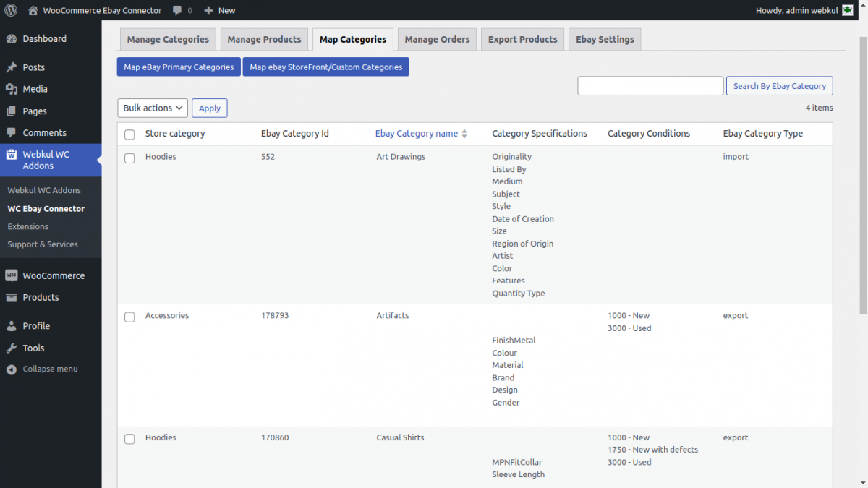This screenshot has width=868, height=488.
Task: Open WC Ebay Connector submenu link
Action: (46, 208)
